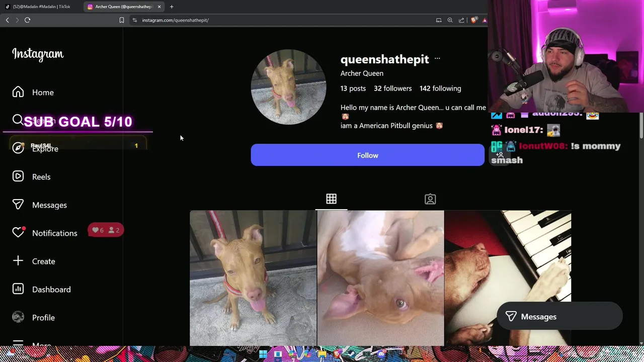Viewport: 644px width, 362px height.
Task: Open Brave Shields lion icon
Action: 474,20
